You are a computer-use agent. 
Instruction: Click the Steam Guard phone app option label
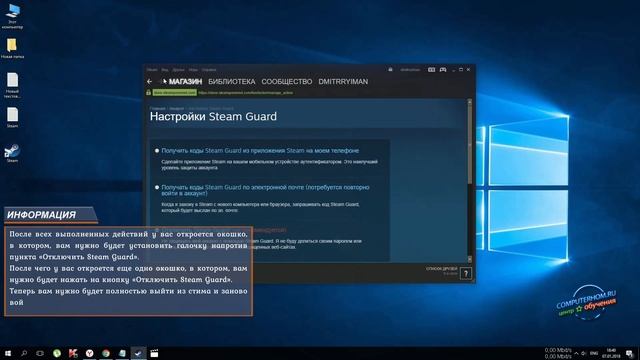click(260, 151)
